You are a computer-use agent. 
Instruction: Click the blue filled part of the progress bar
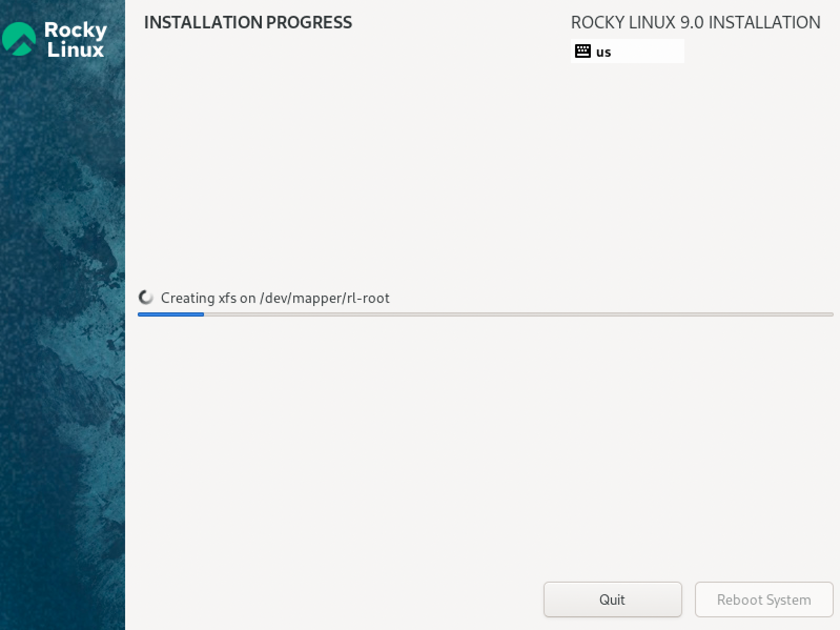pyautogui.click(x=171, y=314)
